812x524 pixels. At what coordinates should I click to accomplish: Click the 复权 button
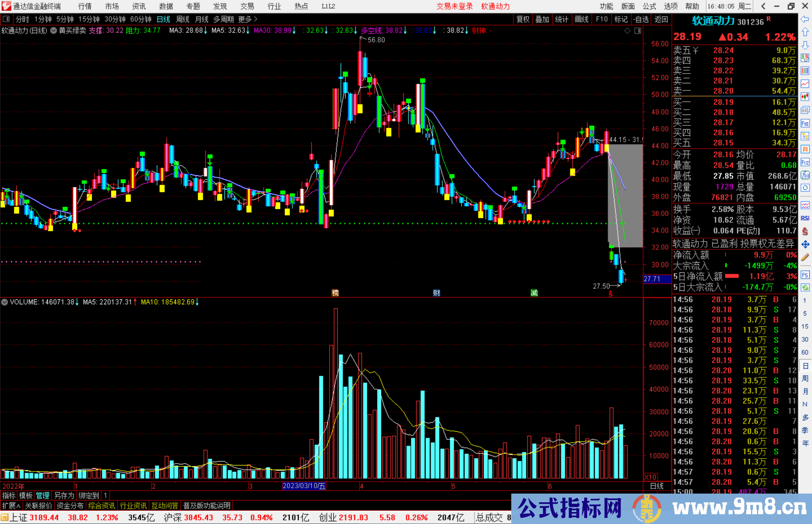coord(523,19)
